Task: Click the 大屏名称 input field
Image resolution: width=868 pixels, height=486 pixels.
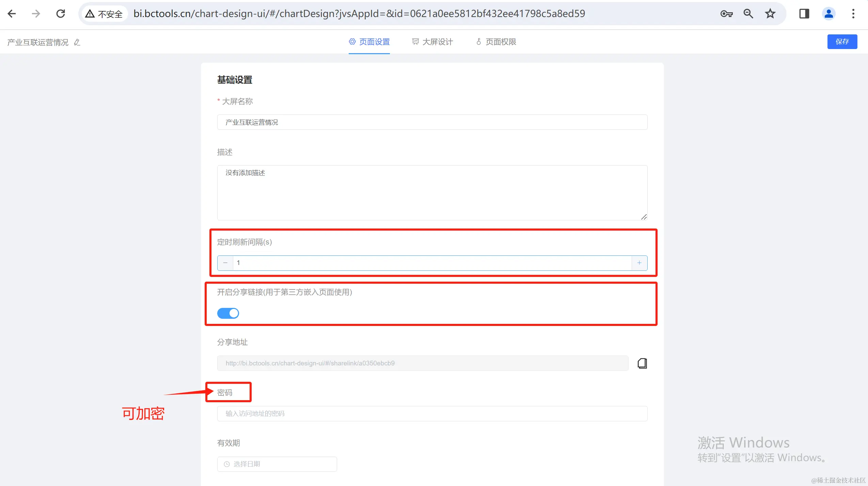Action: click(432, 122)
